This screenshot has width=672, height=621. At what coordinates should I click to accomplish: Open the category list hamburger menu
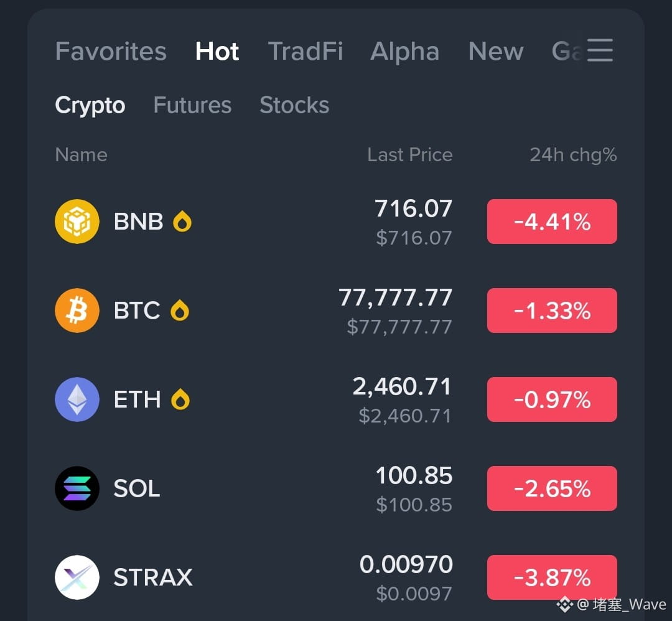[x=600, y=50]
